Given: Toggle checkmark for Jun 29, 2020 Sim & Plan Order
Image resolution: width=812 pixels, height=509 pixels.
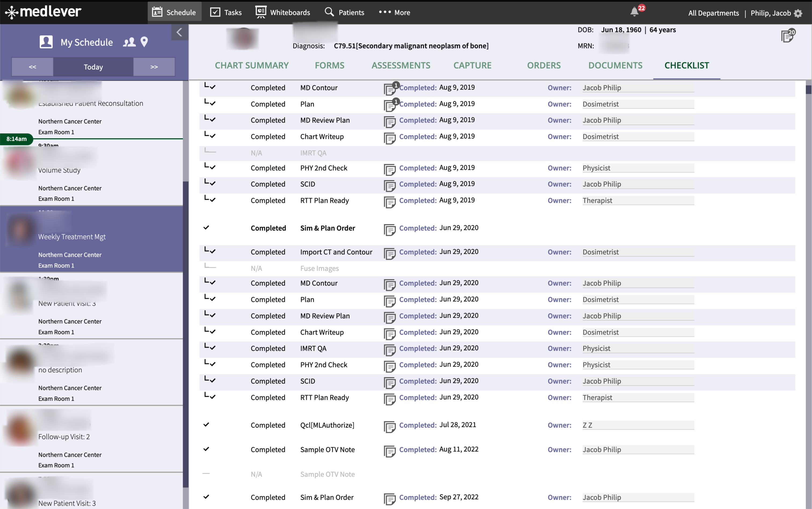Looking at the screenshot, I should [206, 228].
